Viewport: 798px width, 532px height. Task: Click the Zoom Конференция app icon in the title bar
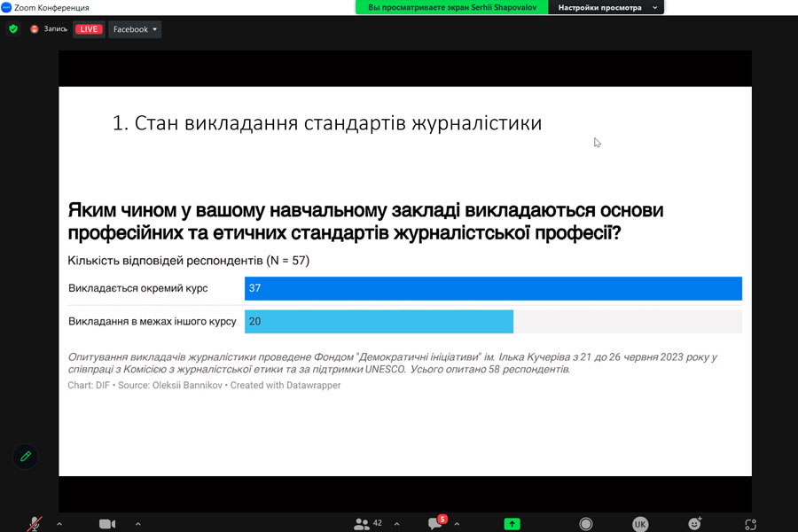6,7
